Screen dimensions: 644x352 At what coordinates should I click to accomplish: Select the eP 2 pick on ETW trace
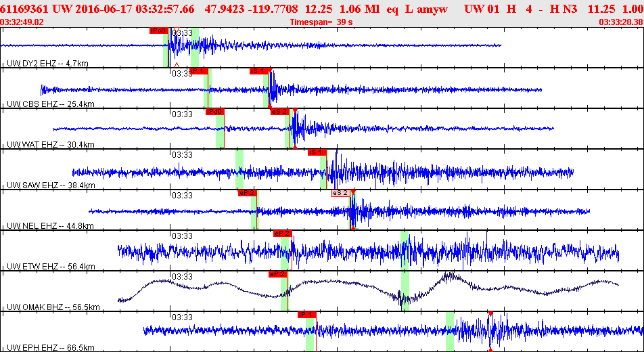coord(282,234)
